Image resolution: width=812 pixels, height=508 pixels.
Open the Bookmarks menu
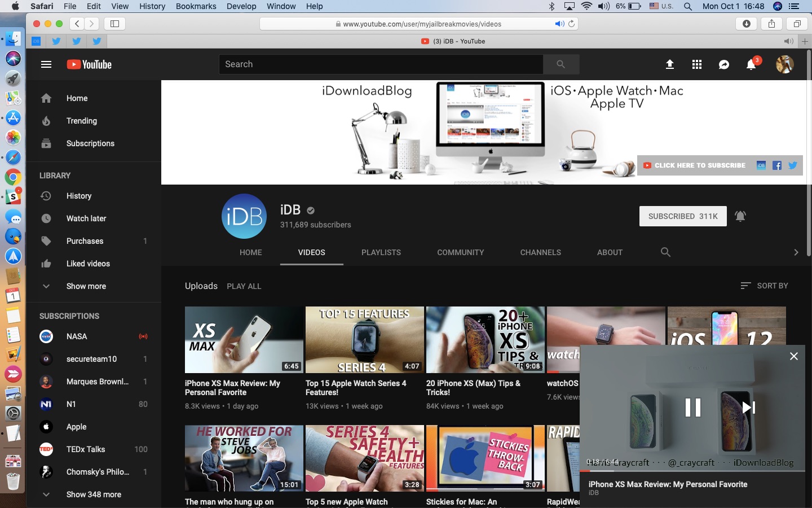[x=196, y=6]
